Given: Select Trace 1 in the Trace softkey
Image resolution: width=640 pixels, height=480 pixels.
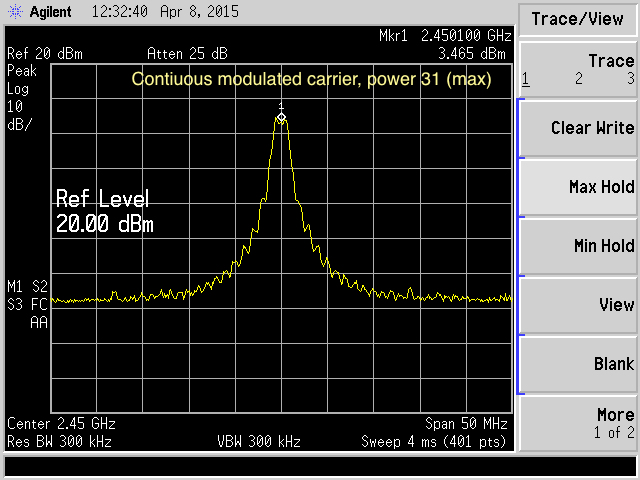Looking at the screenshot, I should pyautogui.click(x=526, y=79).
